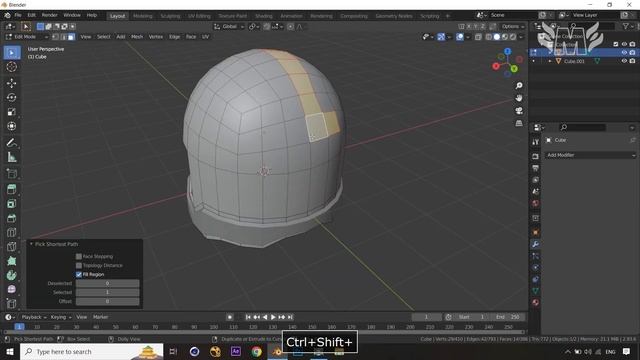Enable Topology Distance checkbox
The width and height of the screenshot is (640, 360).
[79, 265]
